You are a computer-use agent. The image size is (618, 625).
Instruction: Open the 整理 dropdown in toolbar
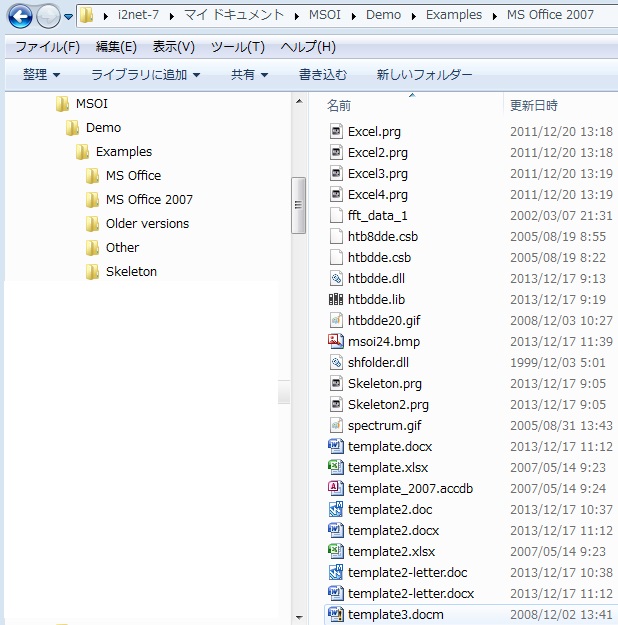41,75
